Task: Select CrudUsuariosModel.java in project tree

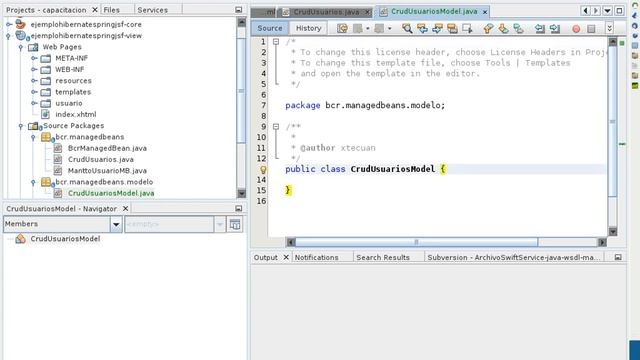Action: 111,193
